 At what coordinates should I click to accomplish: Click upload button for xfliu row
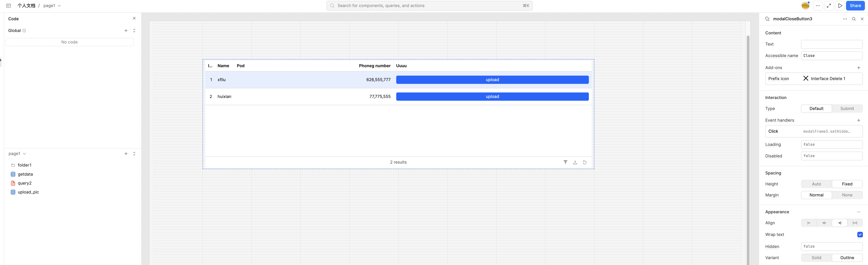coord(492,80)
